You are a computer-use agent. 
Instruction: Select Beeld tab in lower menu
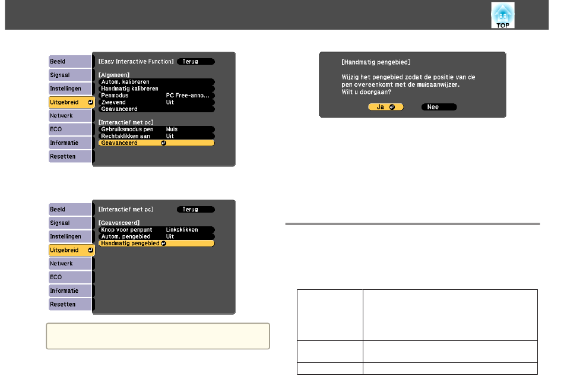click(70, 210)
